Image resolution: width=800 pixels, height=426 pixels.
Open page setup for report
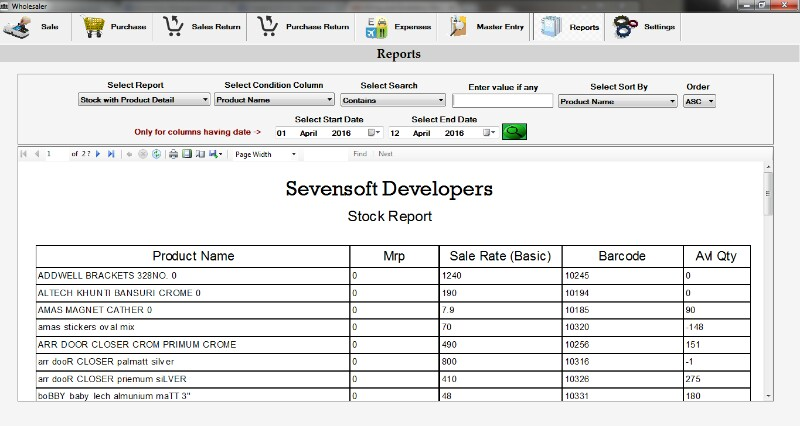tap(200, 154)
